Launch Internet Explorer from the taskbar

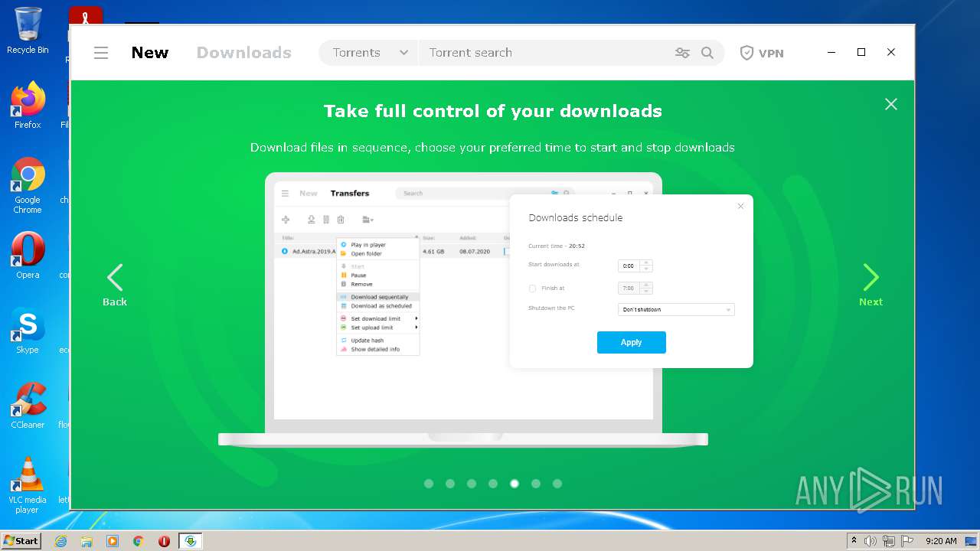coord(60,541)
